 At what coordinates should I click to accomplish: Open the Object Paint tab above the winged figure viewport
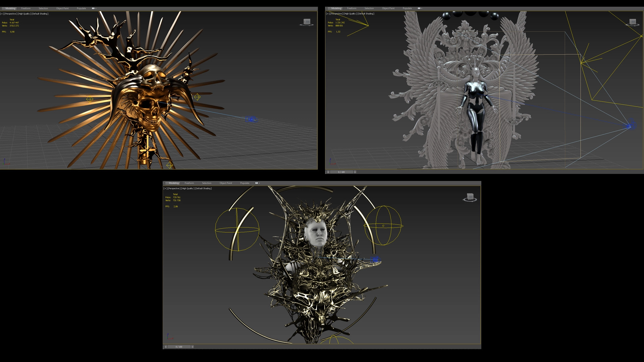388,8
